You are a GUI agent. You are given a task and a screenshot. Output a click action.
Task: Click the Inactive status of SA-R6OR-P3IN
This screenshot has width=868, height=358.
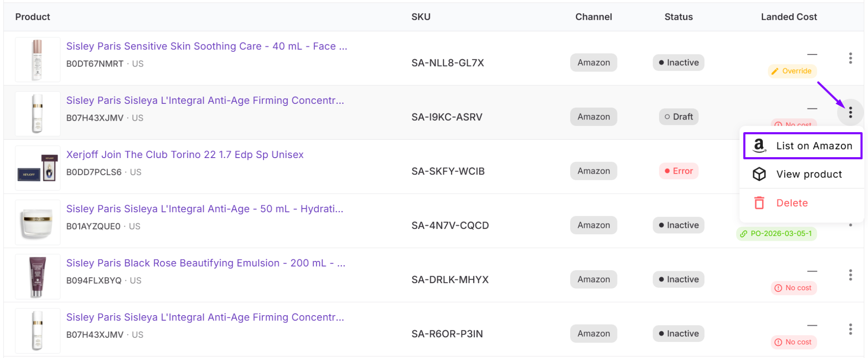point(679,334)
